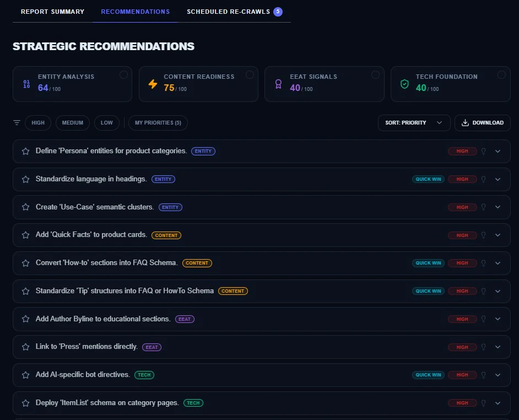This screenshot has width=519, height=420.
Task: Expand 'Add AI-specific bot directives' chevron
Action: (498, 375)
